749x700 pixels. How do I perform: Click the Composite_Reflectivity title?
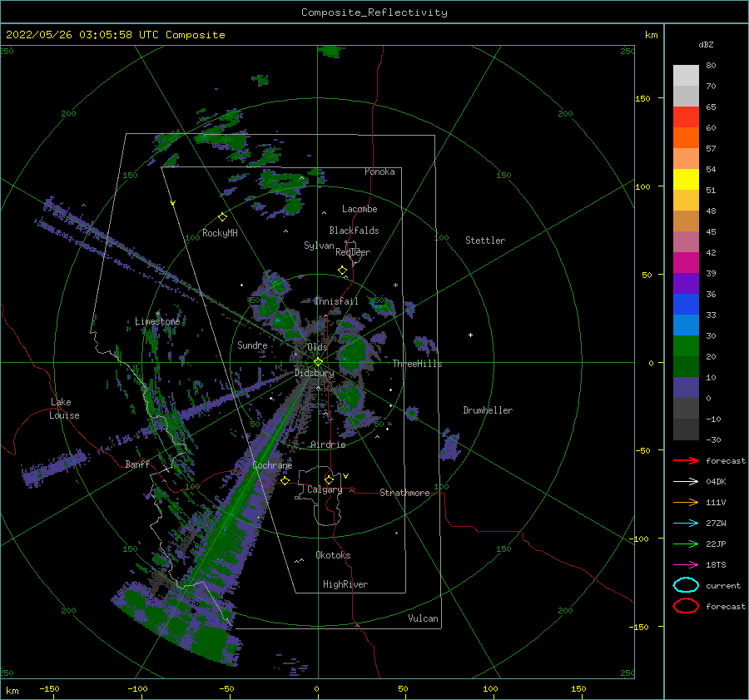point(374,12)
